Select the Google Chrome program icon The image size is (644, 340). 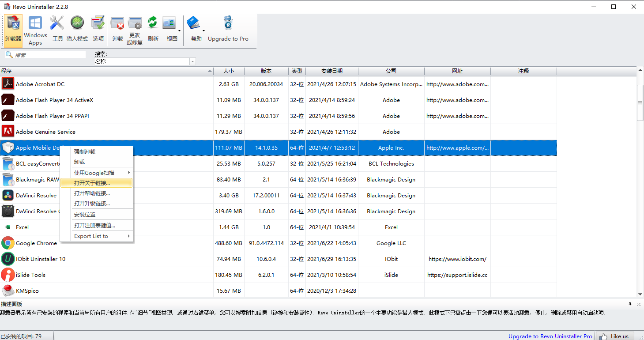tap(8, 243)
